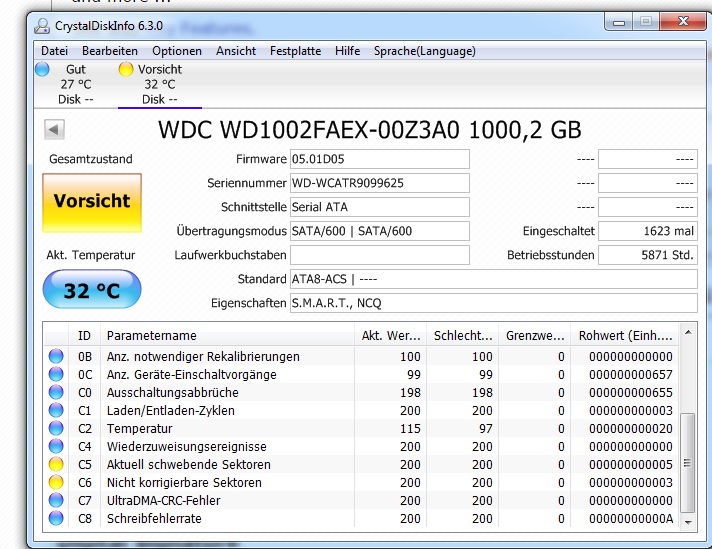Open the Ansicht menu
Screen dimensions: 712x549
point(236,51)
